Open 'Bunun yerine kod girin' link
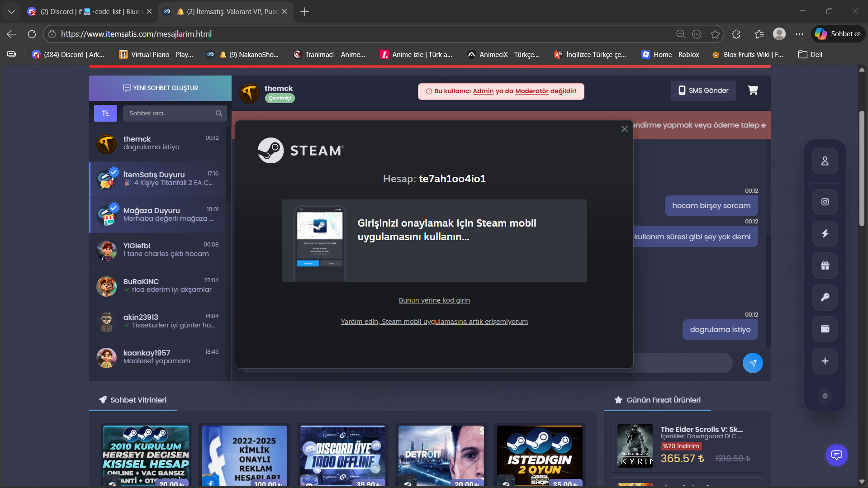 [434, 300]
